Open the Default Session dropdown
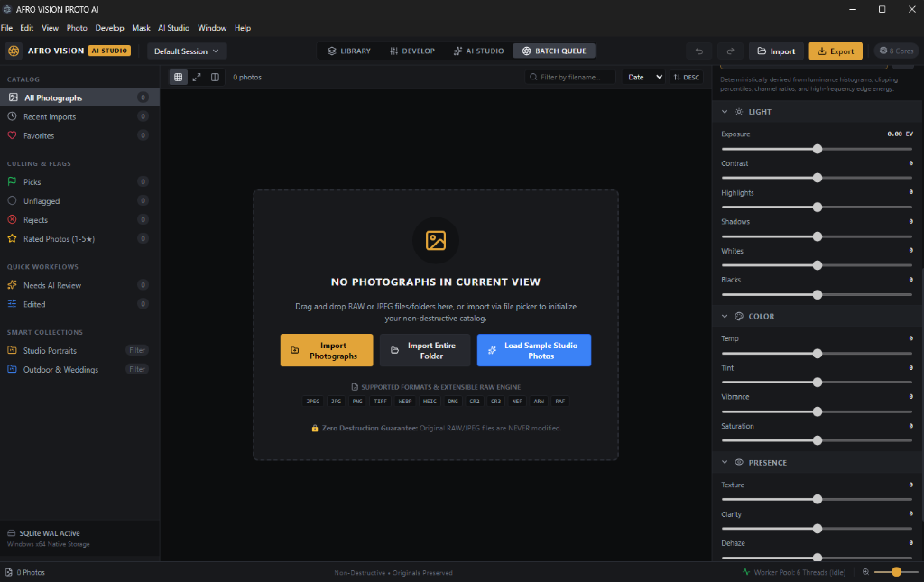The image size is (924, 582). pyautogui.click(x=186, y=51)
